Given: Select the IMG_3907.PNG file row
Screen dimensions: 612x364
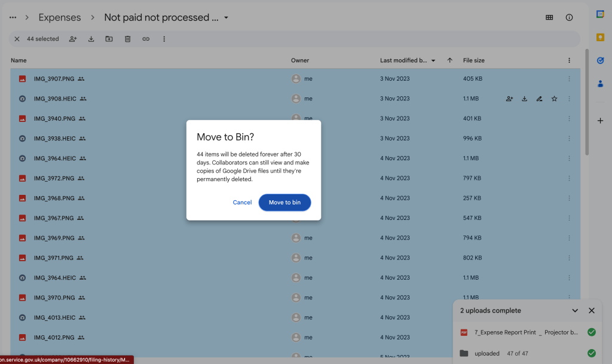Looking at the screenshot, I should [x=295, y=79].
